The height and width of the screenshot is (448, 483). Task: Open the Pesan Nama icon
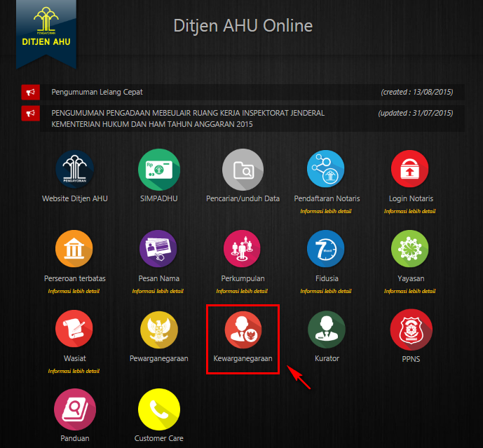point(158,250)
